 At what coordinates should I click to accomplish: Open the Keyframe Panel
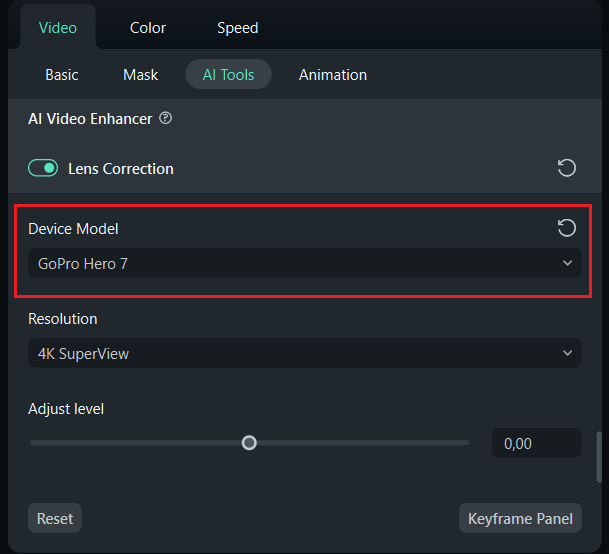tap(520, 518)
